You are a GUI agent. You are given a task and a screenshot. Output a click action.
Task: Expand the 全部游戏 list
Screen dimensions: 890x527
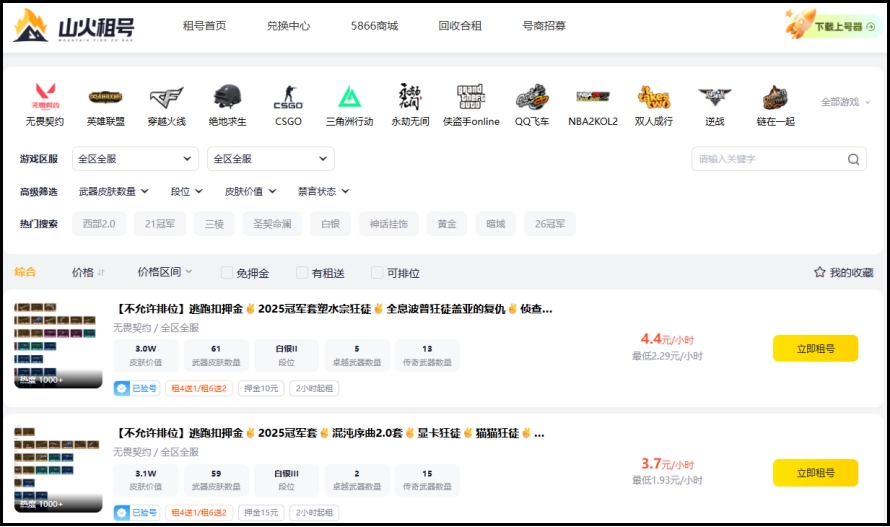[x=845, y=102]
